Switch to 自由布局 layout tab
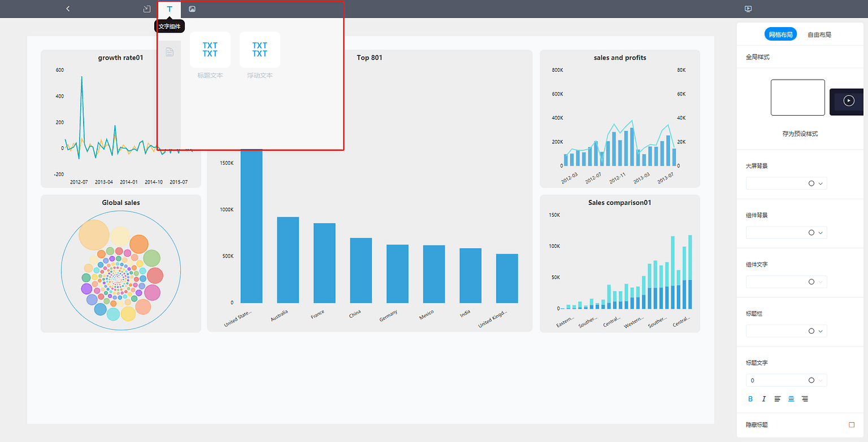The height and width of the screenshot is (442, 868). [819, 34]
